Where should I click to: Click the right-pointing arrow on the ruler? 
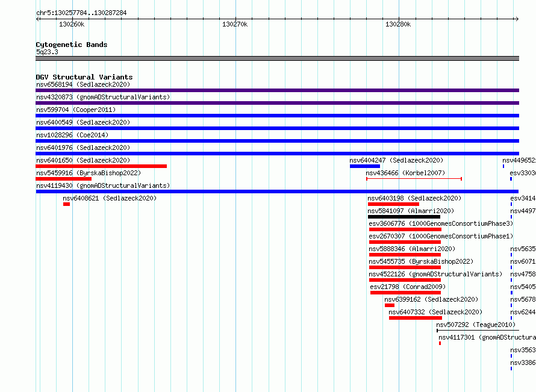pyautogui.click(x=517, y=19)
